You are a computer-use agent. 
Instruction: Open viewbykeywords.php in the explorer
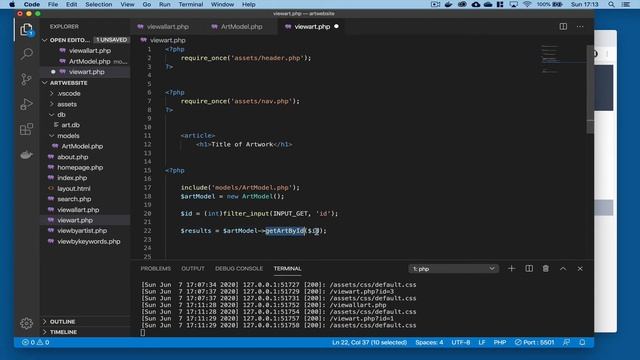coord(85,241)
